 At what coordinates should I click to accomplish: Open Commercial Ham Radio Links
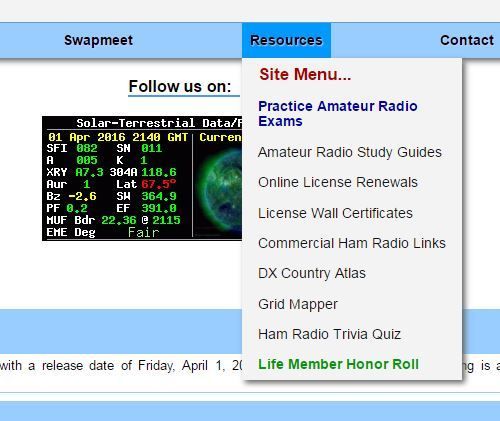click(352, 243)
